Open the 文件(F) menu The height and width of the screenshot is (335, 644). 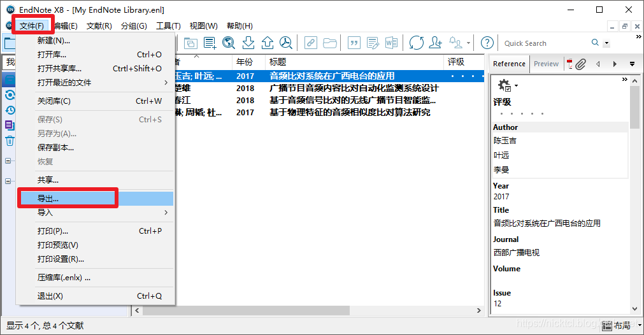(x=32, y=25)
